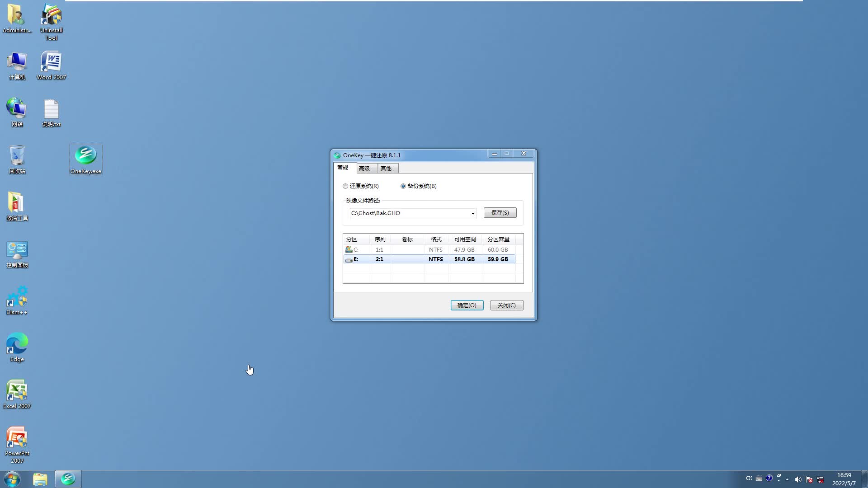The image size is (868, 488).
Task: Open the image file path dropdown
Action: point(473,213)
